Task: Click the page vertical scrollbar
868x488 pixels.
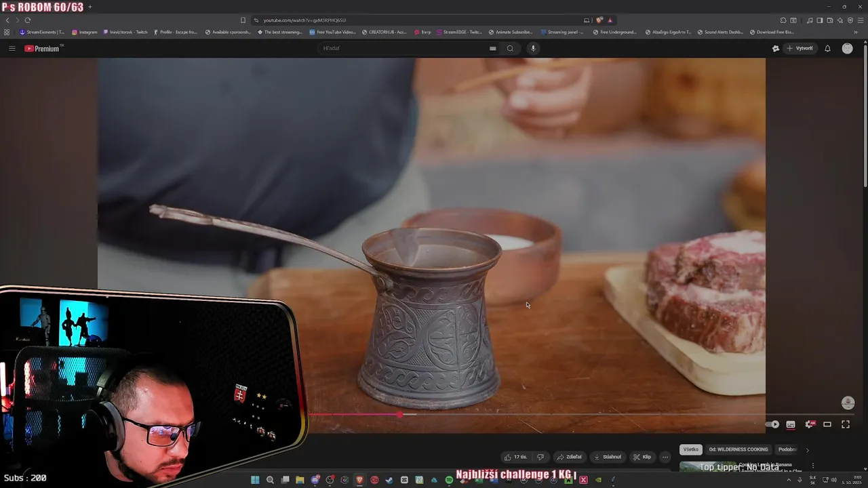Action: [x=865, y=114]
